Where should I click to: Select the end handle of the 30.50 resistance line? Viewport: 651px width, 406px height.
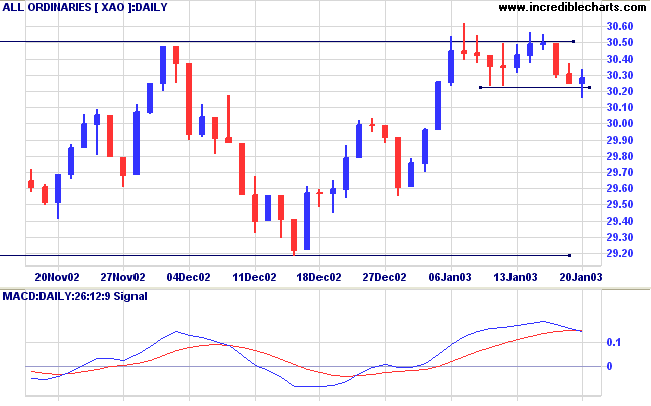click(573, 42)
